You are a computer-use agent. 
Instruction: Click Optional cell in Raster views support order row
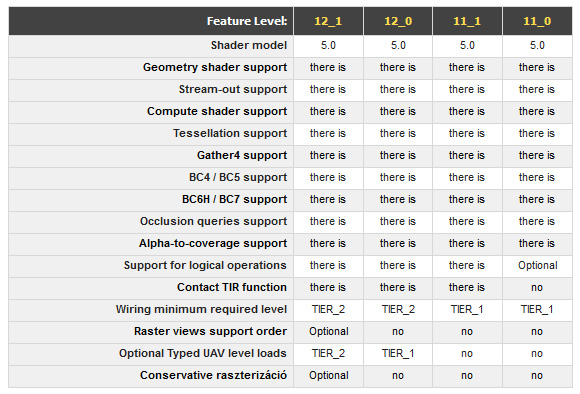click(328, 331)
